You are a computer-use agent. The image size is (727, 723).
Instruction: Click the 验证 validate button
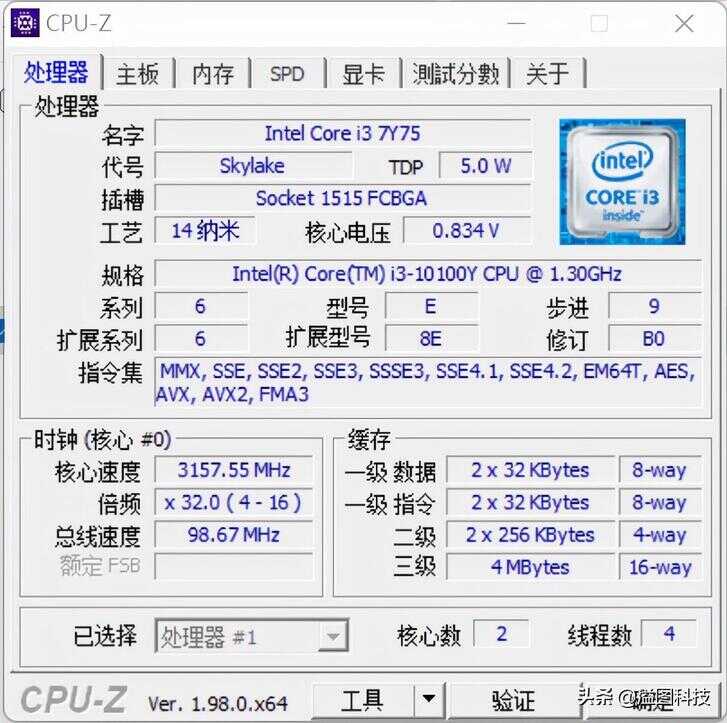coord(513,699)
